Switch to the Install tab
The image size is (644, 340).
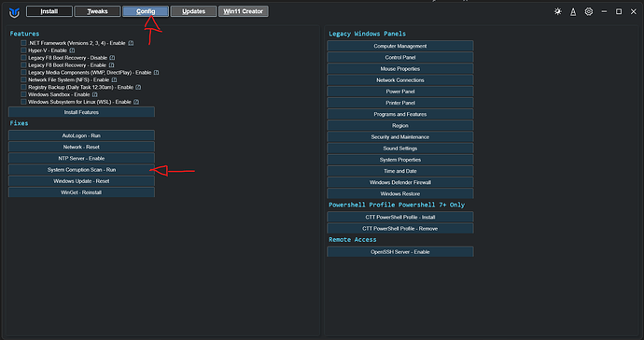tap(49, 11)
